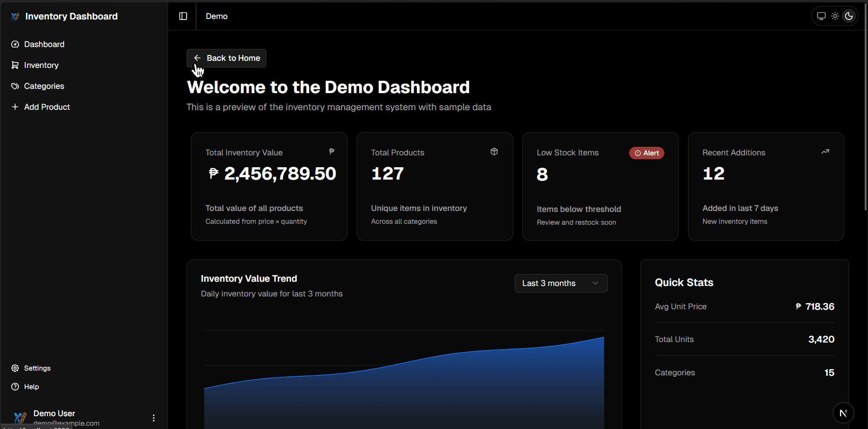Click the Add Product plus icon

(x=15, y=107)
